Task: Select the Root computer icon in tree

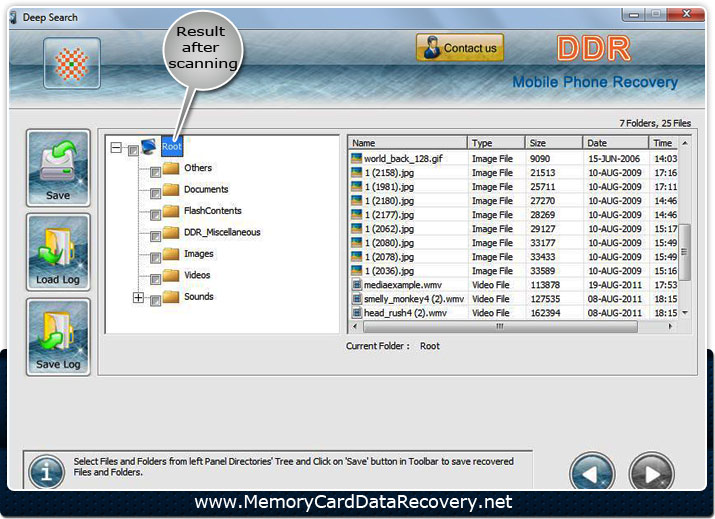Action: point(149,147)
